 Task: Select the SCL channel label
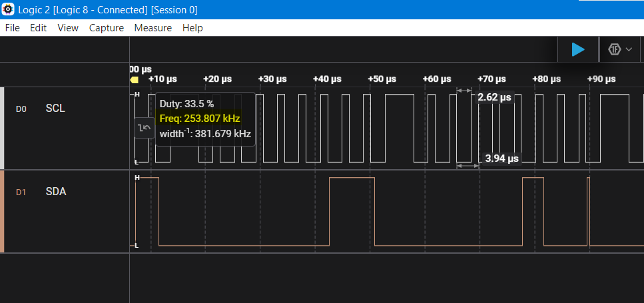click(x=55, y=109)
